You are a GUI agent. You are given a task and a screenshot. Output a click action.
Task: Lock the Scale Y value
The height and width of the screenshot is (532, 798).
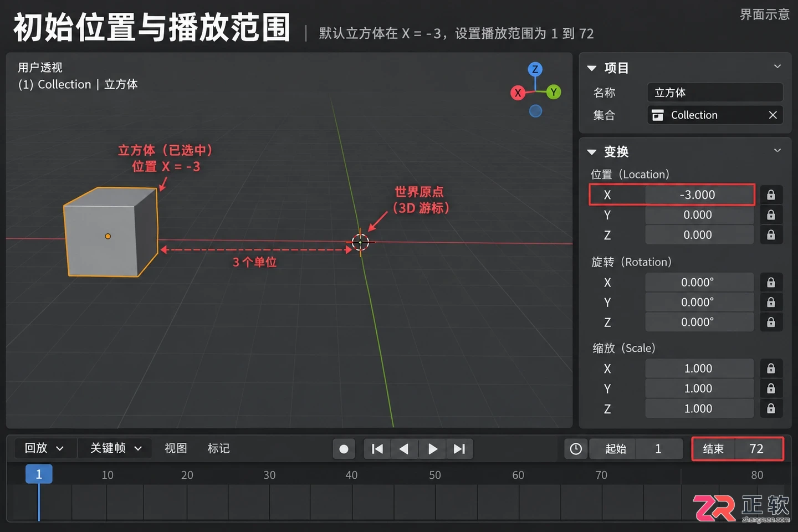pyautogui.click(x=771, y=388)
